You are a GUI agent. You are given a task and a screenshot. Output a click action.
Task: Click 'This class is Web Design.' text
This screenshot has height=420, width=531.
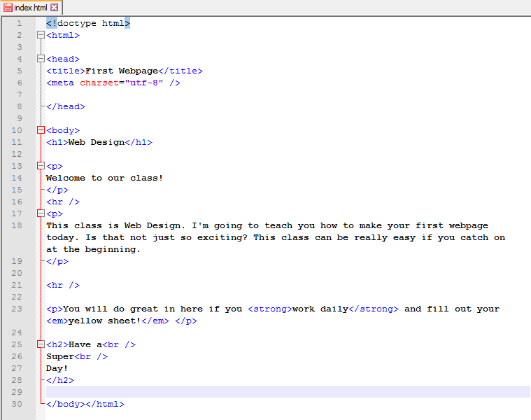[x=115, y=225]
